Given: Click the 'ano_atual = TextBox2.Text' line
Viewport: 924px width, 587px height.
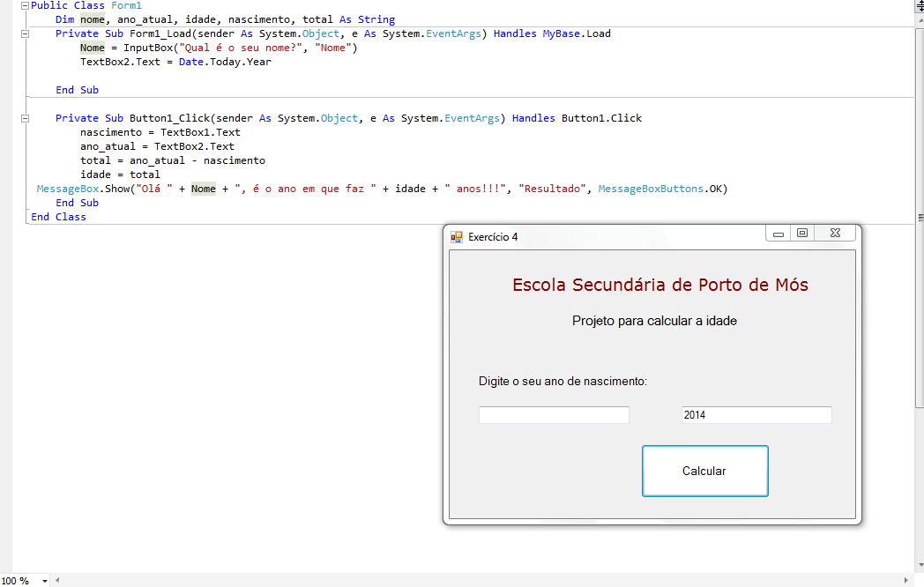Looking at the screenshot, I should tap(157, 146).
